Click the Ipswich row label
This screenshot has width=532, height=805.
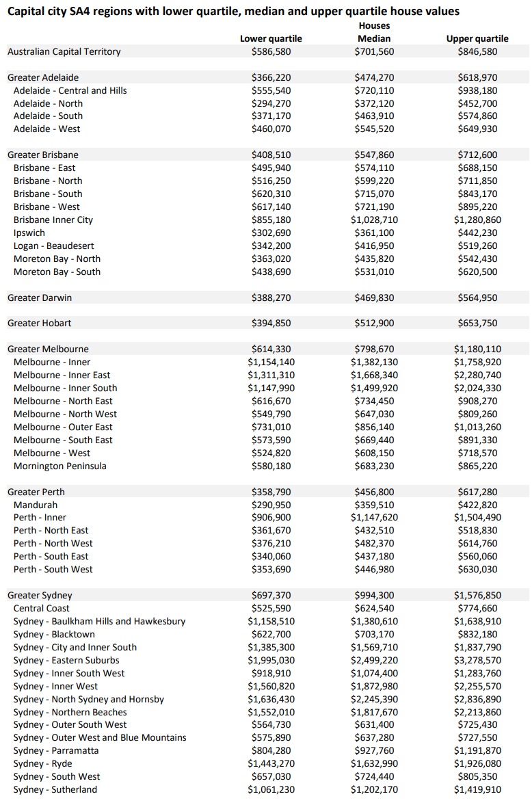29,233
